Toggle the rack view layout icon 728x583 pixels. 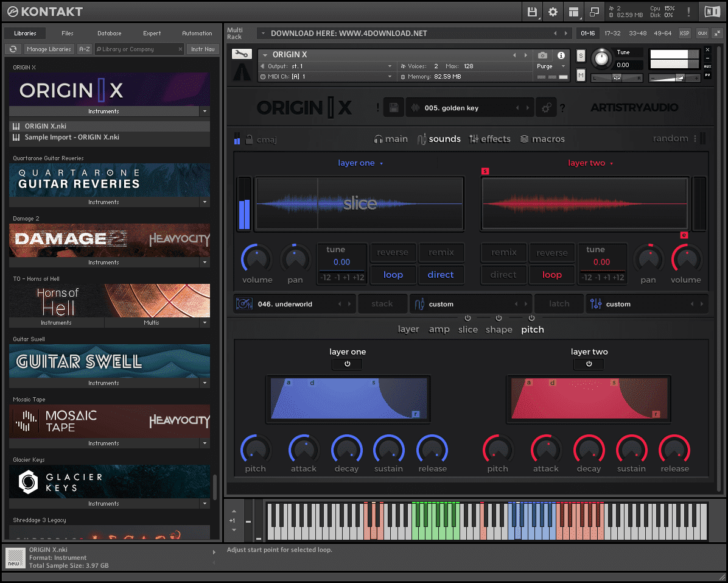point(574,12)
